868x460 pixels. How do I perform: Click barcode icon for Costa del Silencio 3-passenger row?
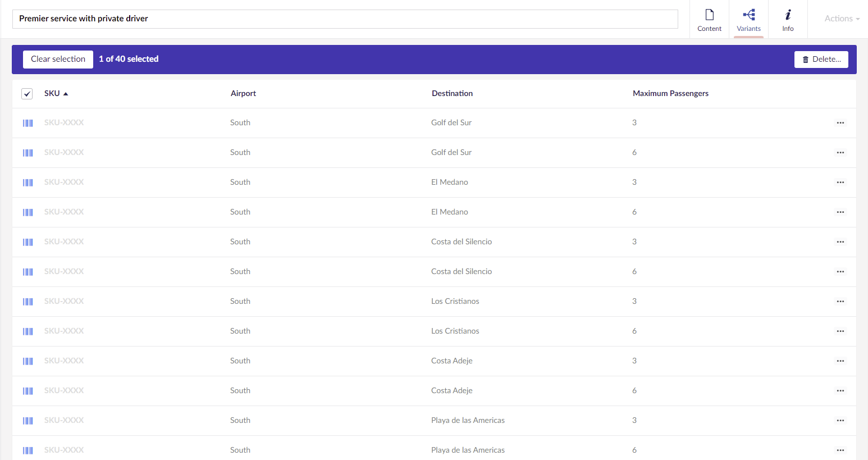point(28,242)
